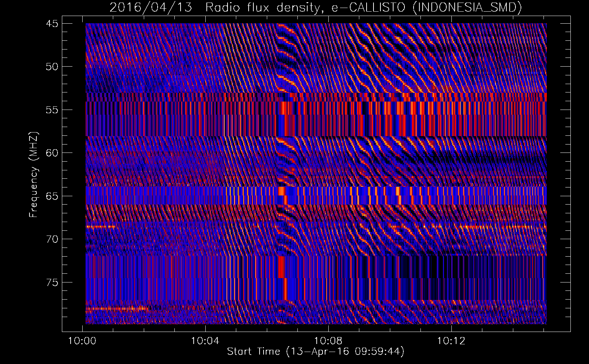Screen dimensions: 589x364
Task: Click the plot title '2016/04/13 Radio flux density'
Action: (316, 7)
